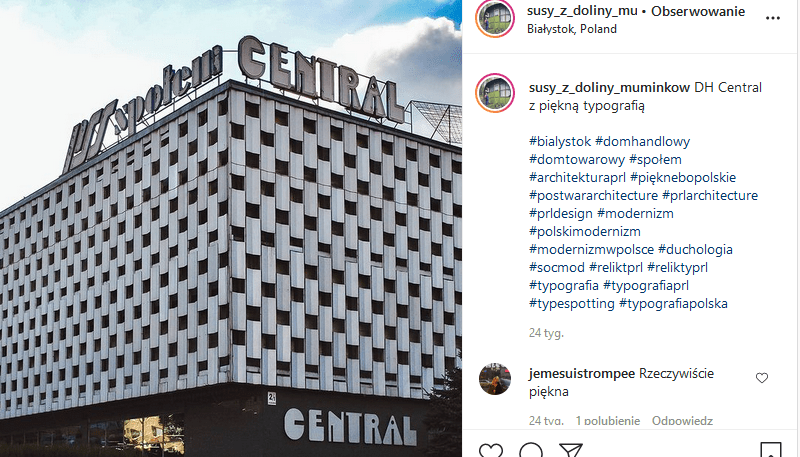The height and width of the screenshot is (457, 800).
Task: Open the three-dot post options menu
Action: (772, 18)
